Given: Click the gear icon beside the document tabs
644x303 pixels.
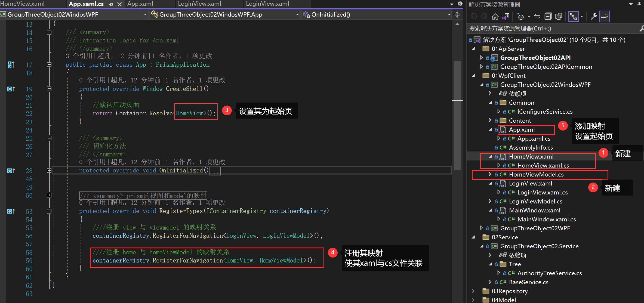Looking at the screenshot, I should tap(460, 4).
